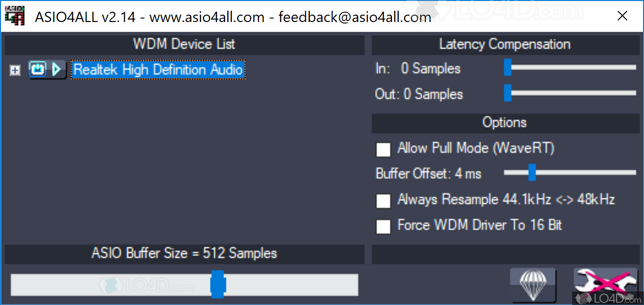Click the ASIO4ALL app icon in title bar
This screenshot has width=644, height=305.
(x=14, y=17)
